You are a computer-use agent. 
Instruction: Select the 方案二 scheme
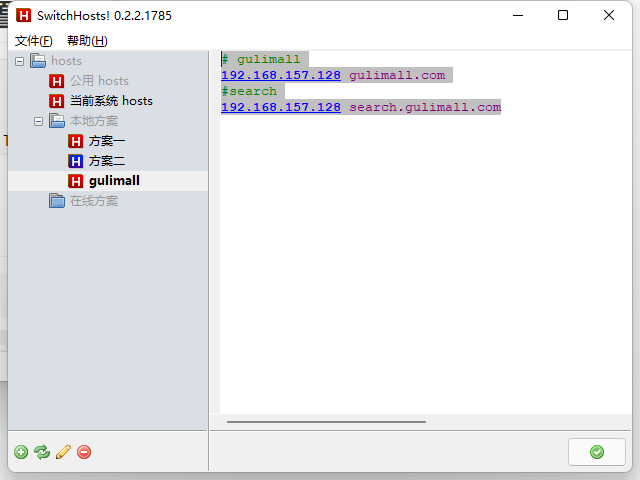pyautogui.click(x=107, y=161)
